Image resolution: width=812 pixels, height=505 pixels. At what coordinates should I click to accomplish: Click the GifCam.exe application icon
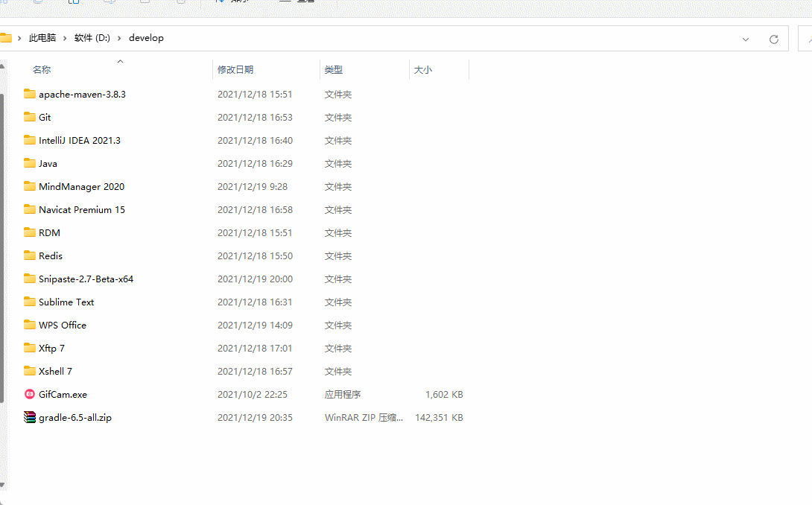tap(30, 394)
